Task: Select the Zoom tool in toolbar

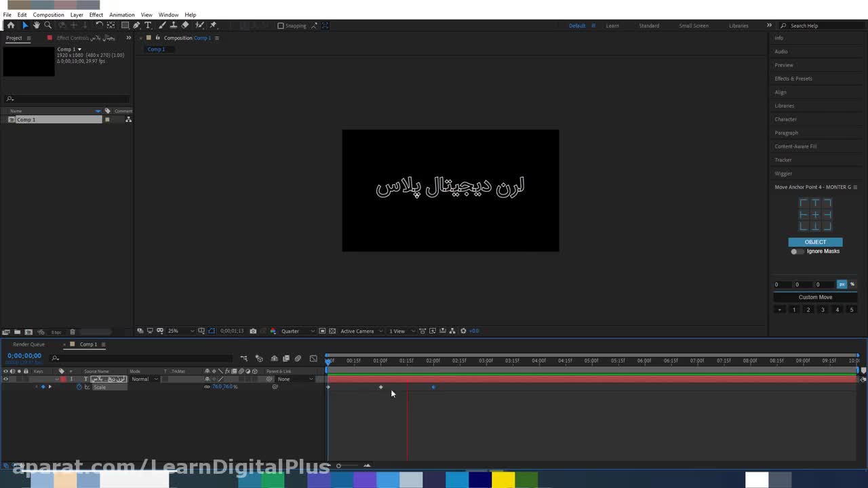Action: (48, 25)
